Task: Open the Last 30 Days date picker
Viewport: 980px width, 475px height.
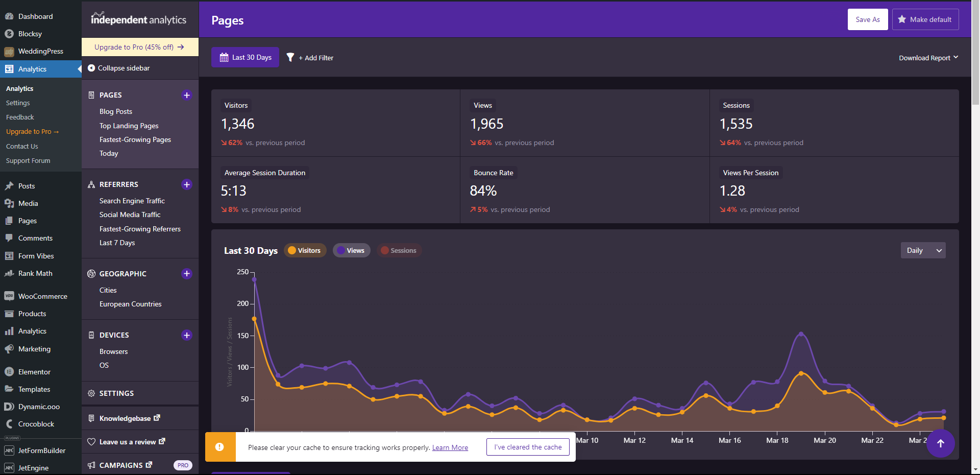Action: click(x=246, y=57)
